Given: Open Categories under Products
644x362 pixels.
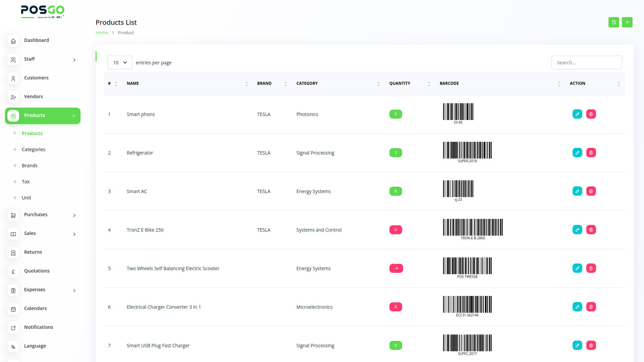Looking at the screenshot, I should [34, 149].
